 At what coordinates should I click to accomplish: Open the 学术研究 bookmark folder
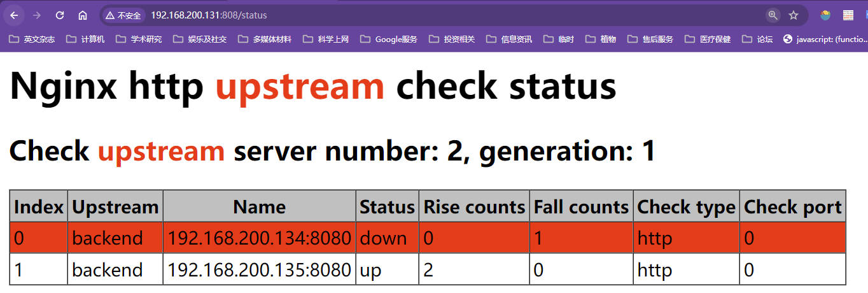[139, 39]
